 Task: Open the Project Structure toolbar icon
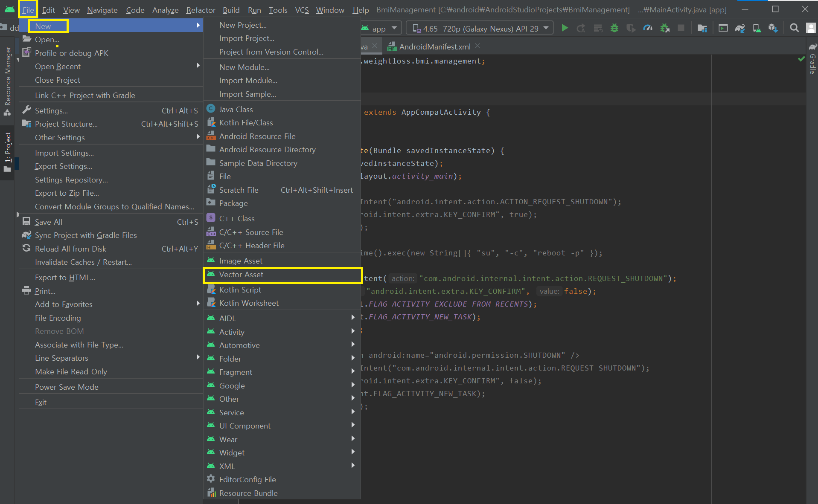click(702, 28)
